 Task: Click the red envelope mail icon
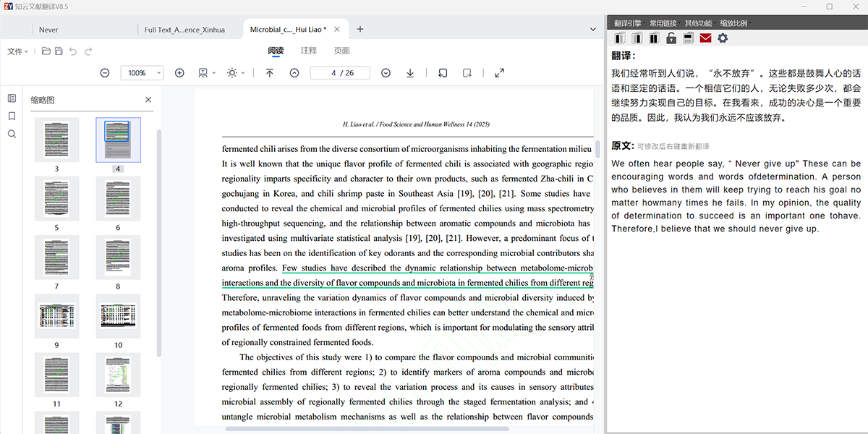[705, 38]
